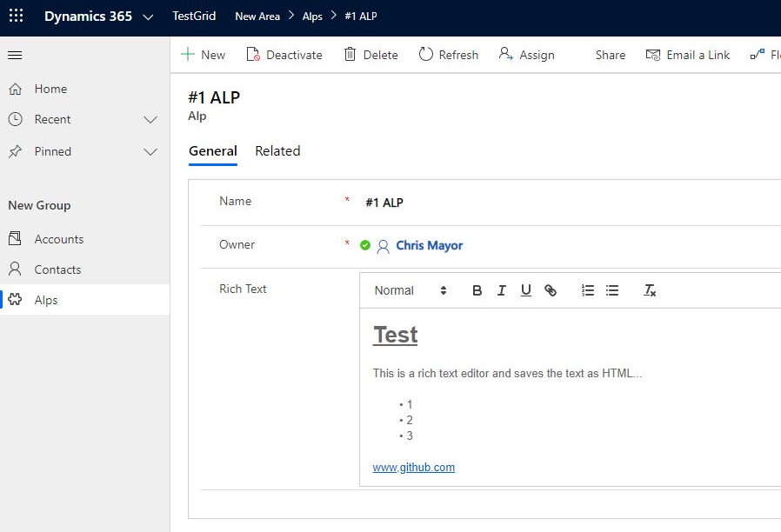The image size is (781, 532).
Task: Open the Dynamics 365 app switcher chevron
Action: (x=148, y=17)
